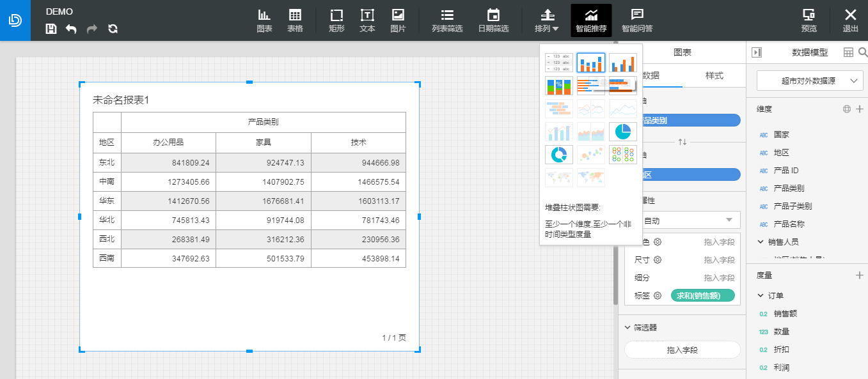This screenshot has width=868, height=379.
Task: Pick the donut chart type
Action: click(x=559, y=155)
